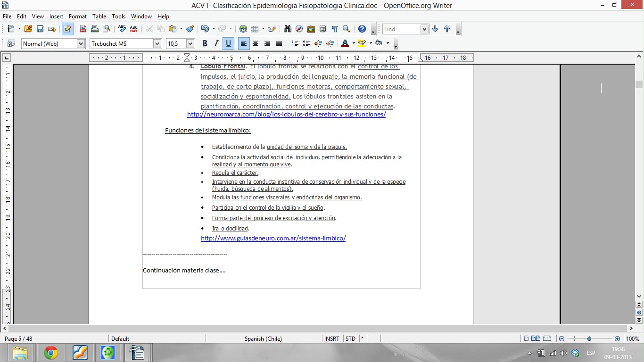Open the Navigator compass icon

click(x=299, y=29)
